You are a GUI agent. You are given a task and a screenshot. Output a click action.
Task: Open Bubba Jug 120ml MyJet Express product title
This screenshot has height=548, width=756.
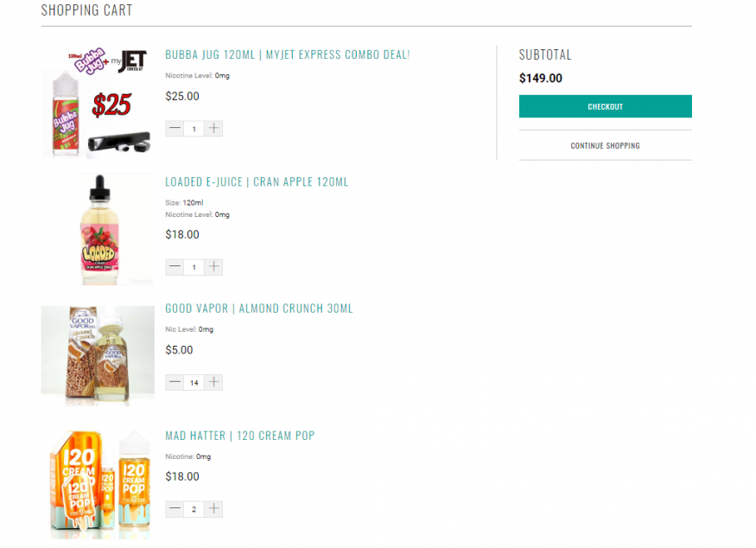pyautogui.click(x=288, y=54)
